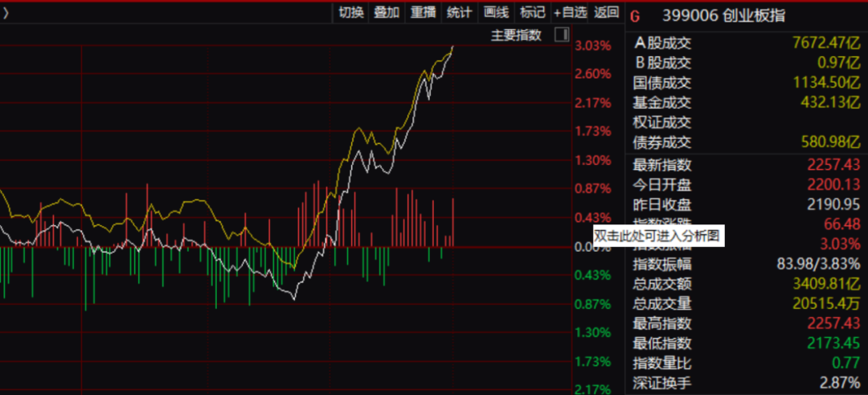Click the 标记 mark button
868x395 pixels.
pos(533,12)
